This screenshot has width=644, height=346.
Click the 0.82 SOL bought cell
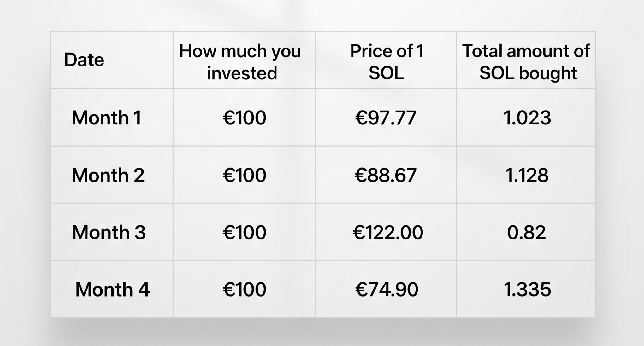click(526, 233)
